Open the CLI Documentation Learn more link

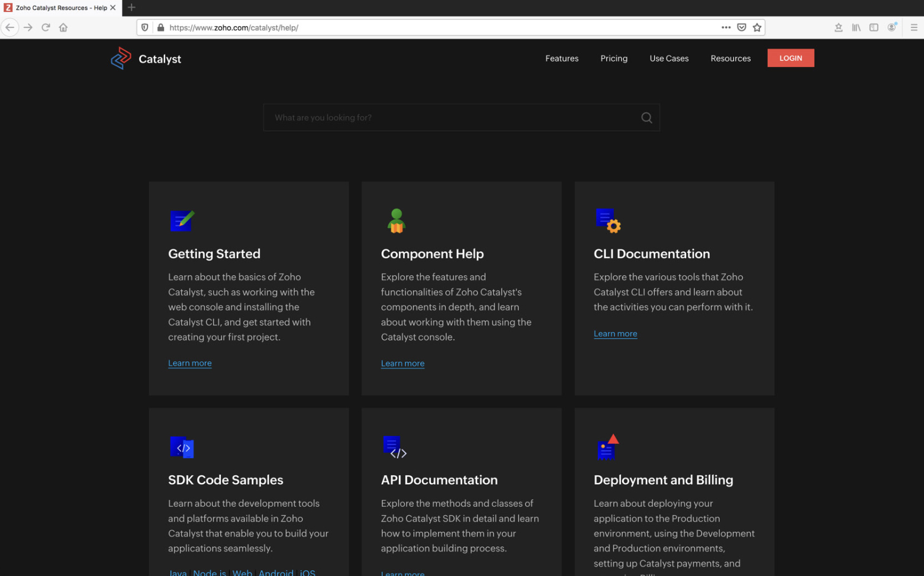point(615,333)
